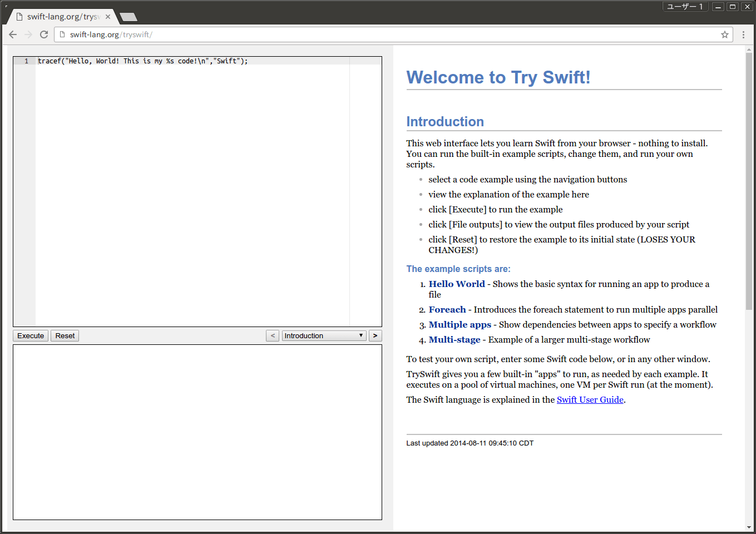756x534 pixels.
Task: Click the Reset button
Action: (65, 336)
